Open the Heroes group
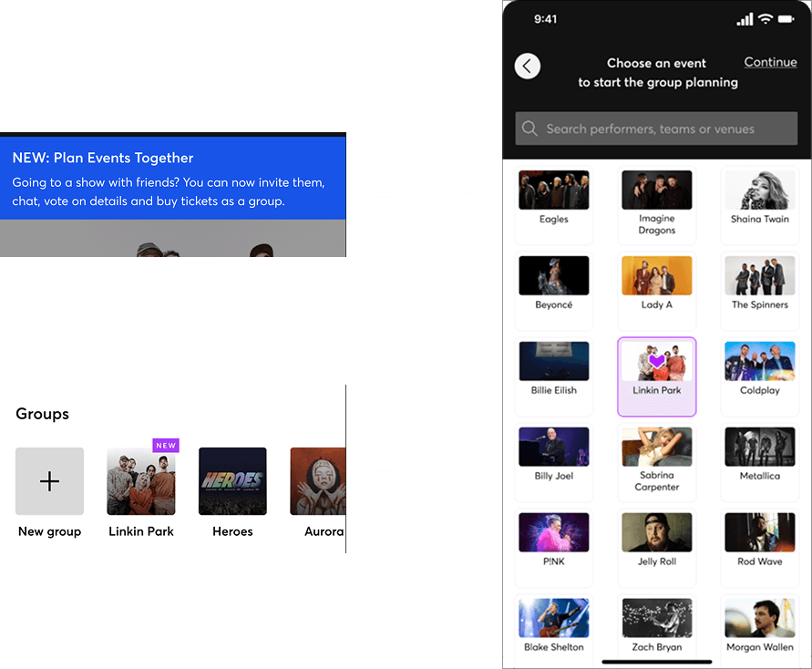Viewport: 812px width, 669px height. tap(232, 481)
